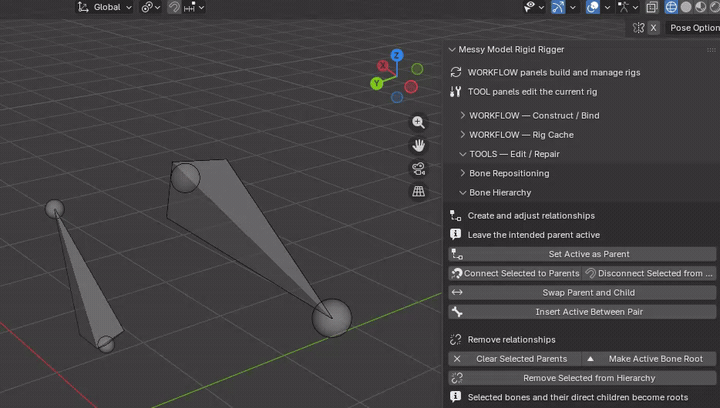Click the pose mirror butterfly icon
Image resolution: width=720 pixels, height=408 pixels.
(x=638, y=28)
